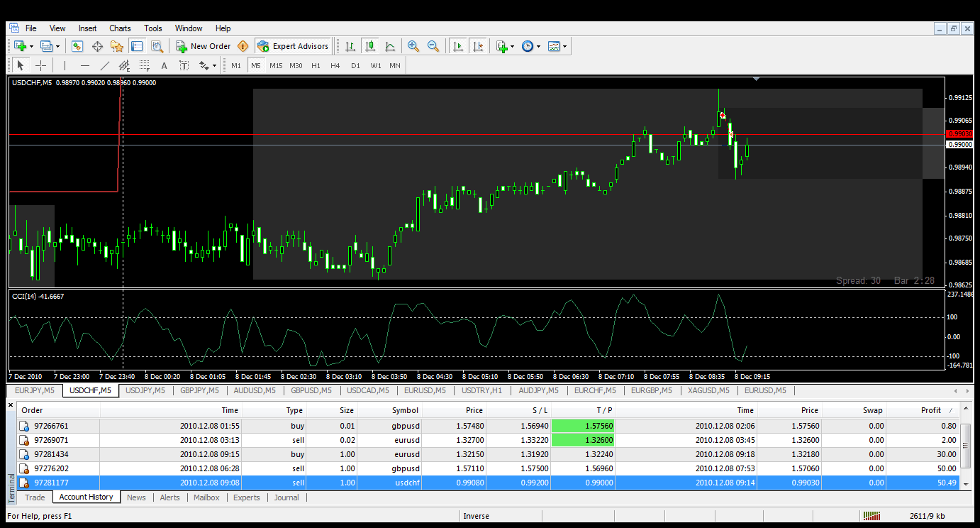Viewport: 980px width, 528px height.
Task: Toggle the Expert Advisors button
Action: click(x=293, y=46)
